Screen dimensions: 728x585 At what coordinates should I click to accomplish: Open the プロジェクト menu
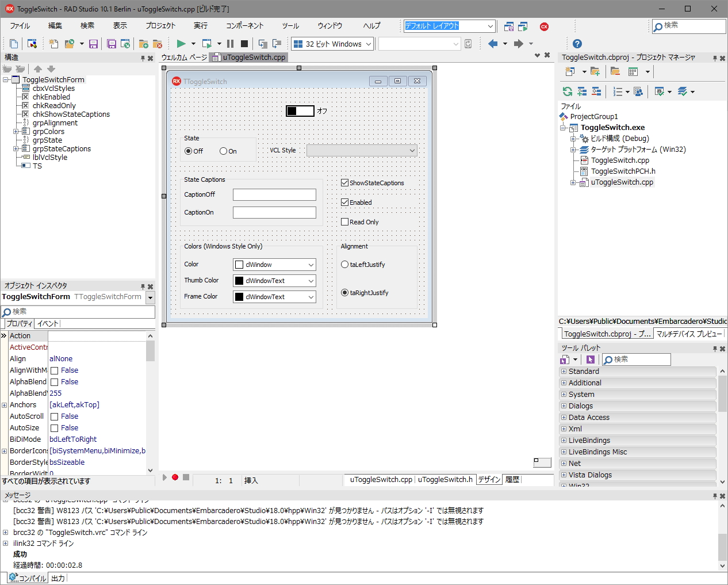pos(160,26)
